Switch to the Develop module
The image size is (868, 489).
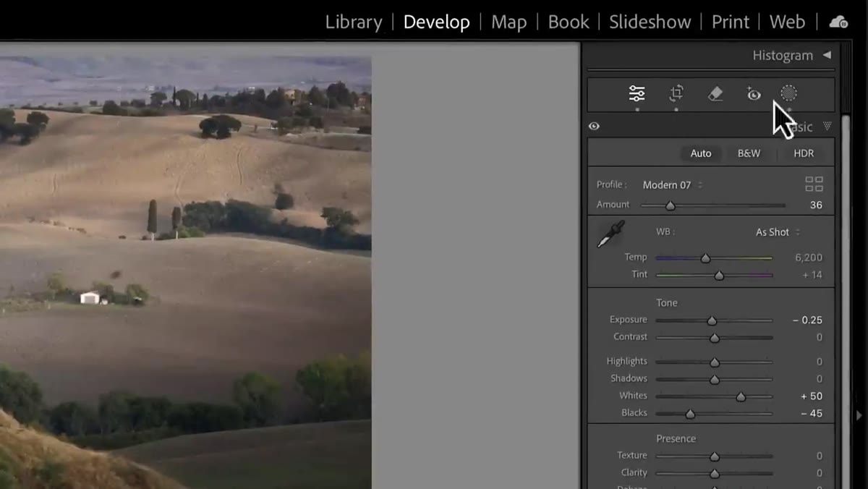click(436, 22)
